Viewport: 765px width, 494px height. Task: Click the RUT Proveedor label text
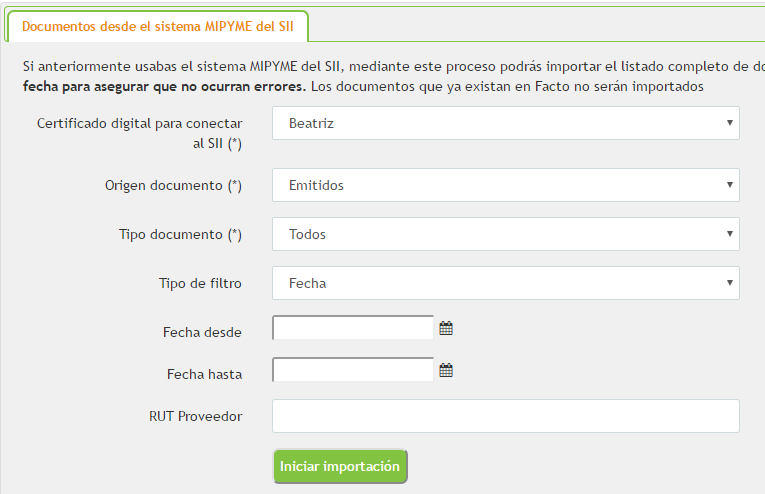[x=194, y=417]
